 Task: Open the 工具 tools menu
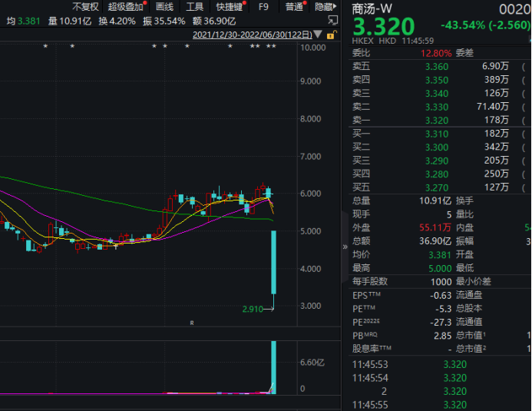(195, 6)
